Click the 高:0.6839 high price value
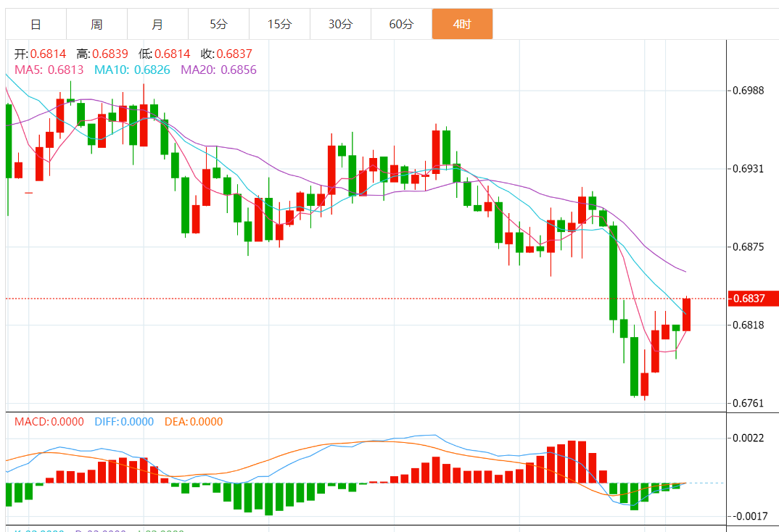Screen dimensions: 779x532 (102, 54)
